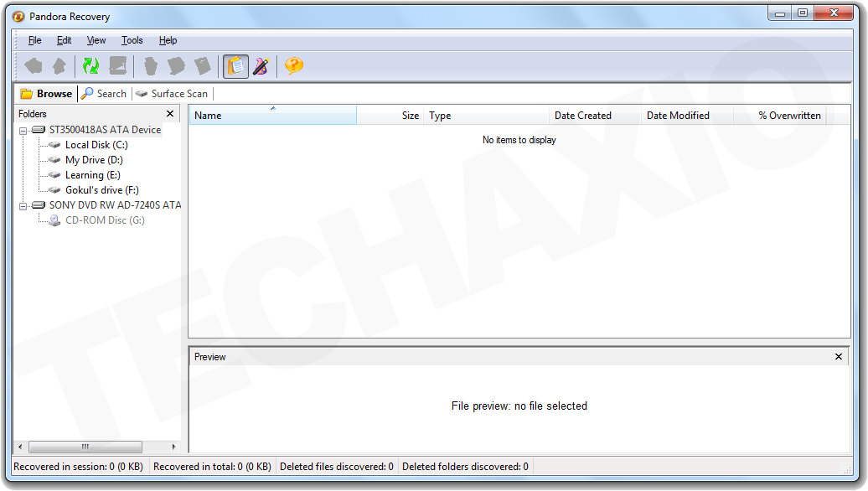Select Gokul's drive (F:) drive
Viewport: 868px width, 491px height.
pos(100,189)
